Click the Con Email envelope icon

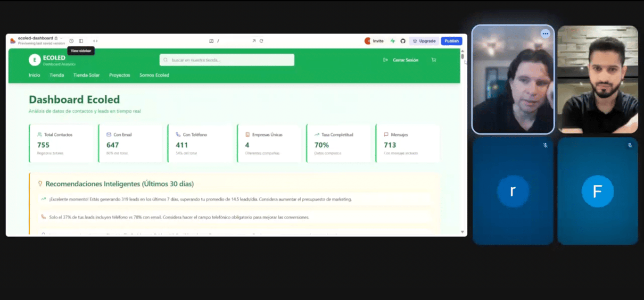click(109, 134)
